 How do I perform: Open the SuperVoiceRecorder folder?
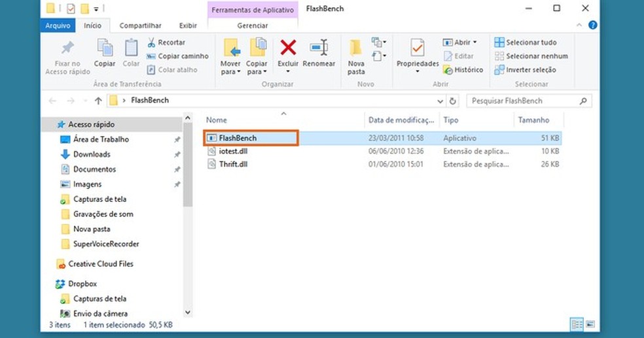point(106,244)
